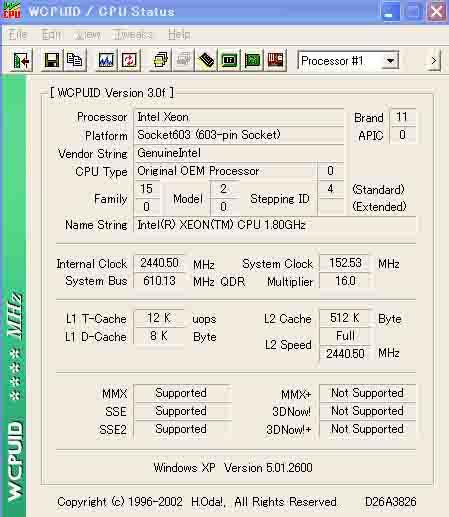Click the L2 Cache value '512 K'
This screenshot has height=517, width=449.
(345, 318)
